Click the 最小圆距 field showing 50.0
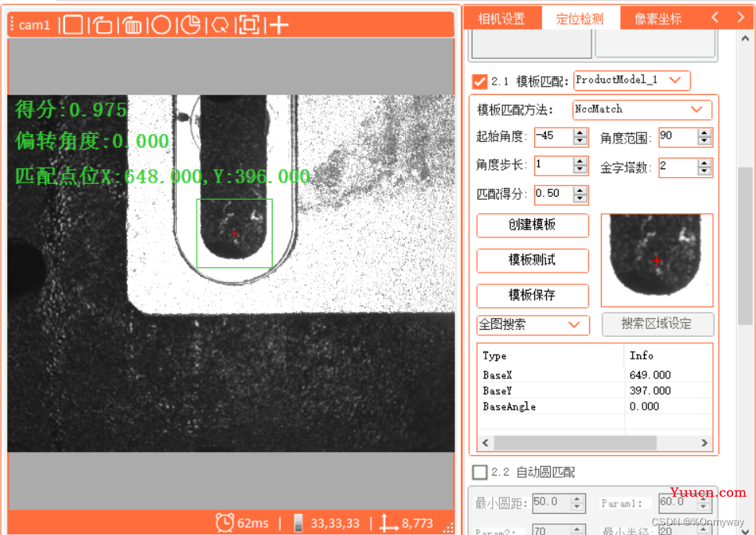The height and width of the screenshot is (535, 756). 552,504
